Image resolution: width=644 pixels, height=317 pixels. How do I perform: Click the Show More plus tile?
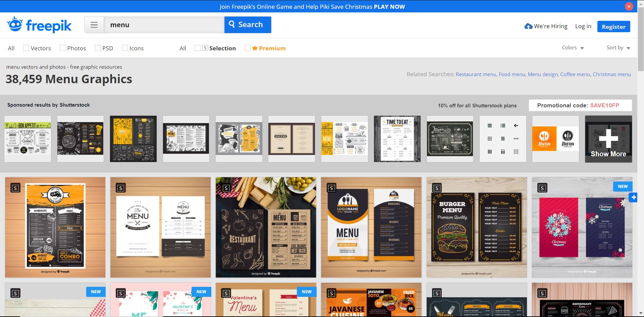click(608, 139)
